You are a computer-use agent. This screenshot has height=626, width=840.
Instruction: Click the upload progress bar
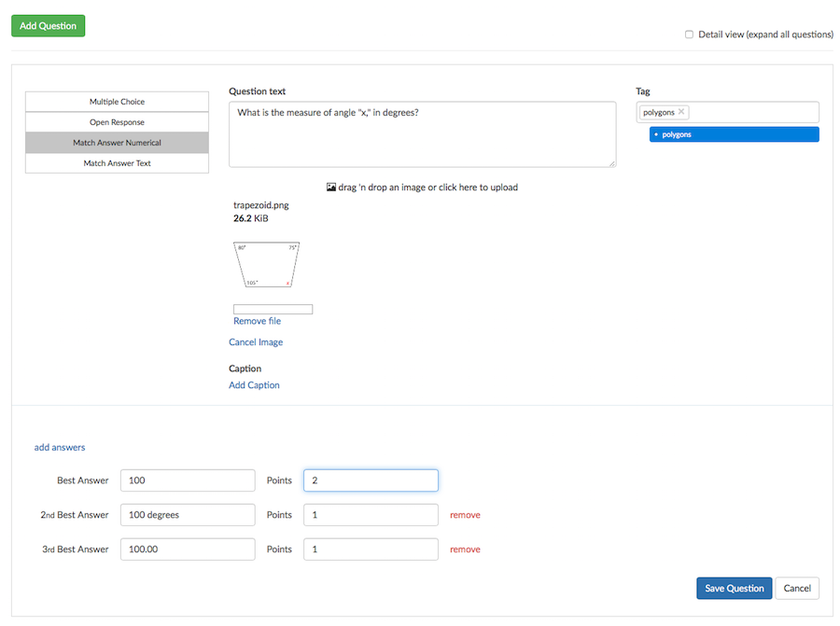(x=273, y=309)
